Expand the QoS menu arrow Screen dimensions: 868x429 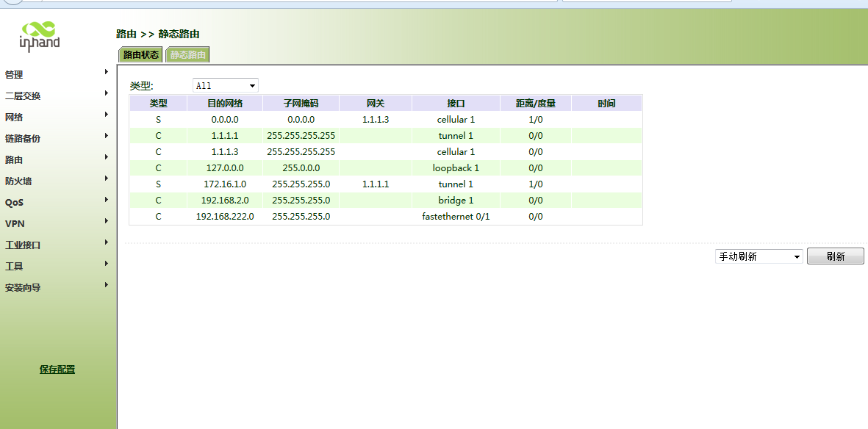[107, 200]
